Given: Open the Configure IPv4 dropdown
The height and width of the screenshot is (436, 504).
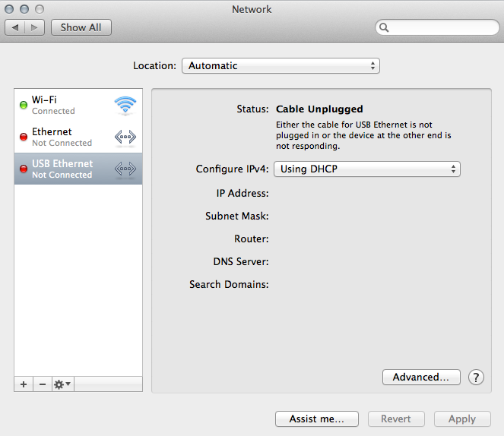Looking at the screenshot, I should click(366, 169).
